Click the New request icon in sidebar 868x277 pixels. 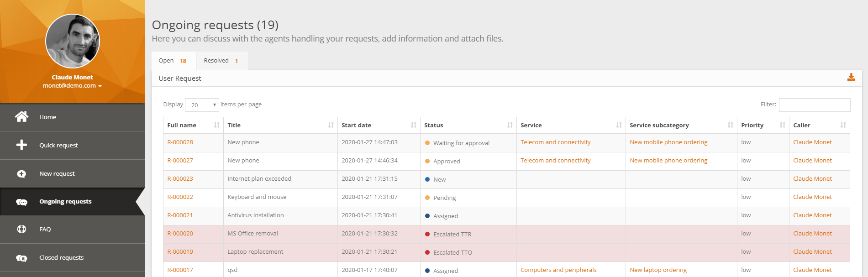pos(21,174)
